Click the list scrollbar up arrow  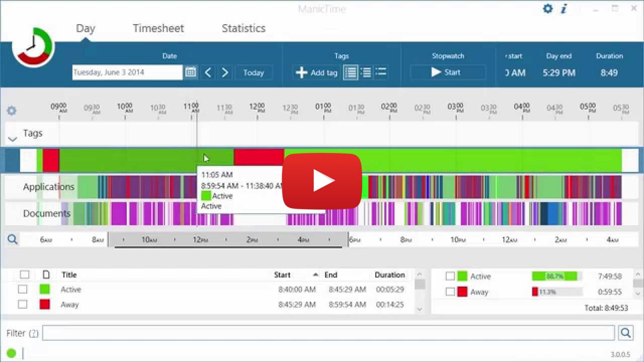(420, 275)
